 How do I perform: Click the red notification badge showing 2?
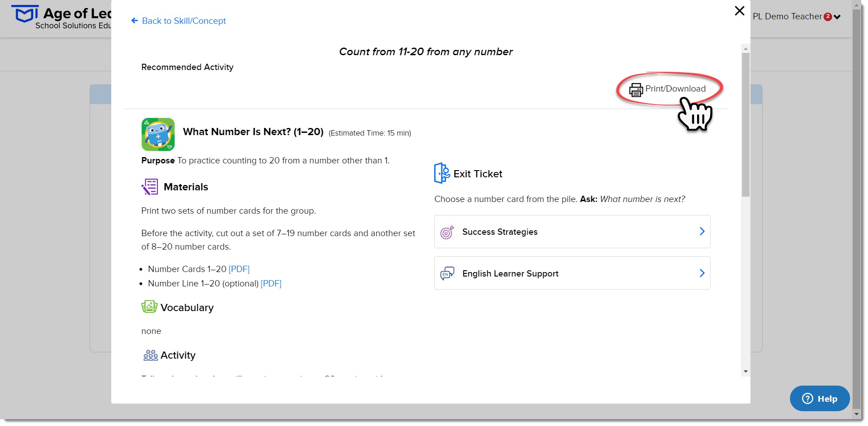coord(828,17)
